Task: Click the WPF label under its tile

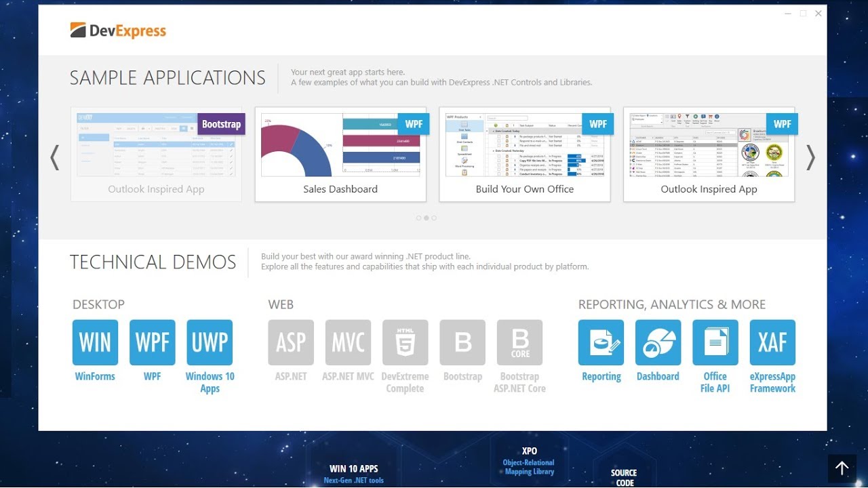Action: point(153,376)
